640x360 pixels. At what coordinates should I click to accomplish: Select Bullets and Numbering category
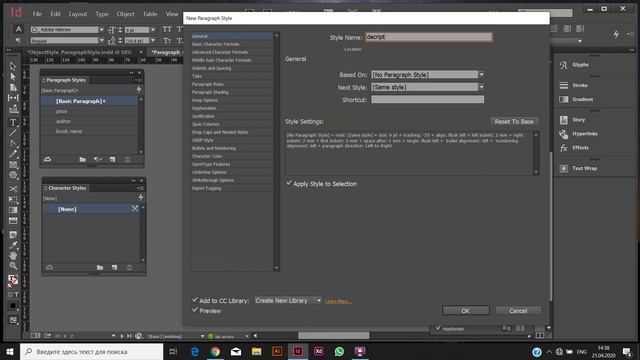coord(232,148)
